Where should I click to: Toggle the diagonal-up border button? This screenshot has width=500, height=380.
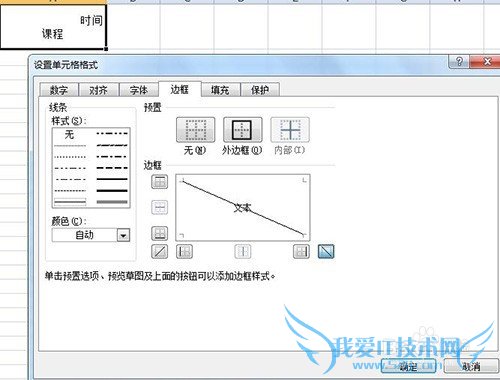tap(159, 252)
